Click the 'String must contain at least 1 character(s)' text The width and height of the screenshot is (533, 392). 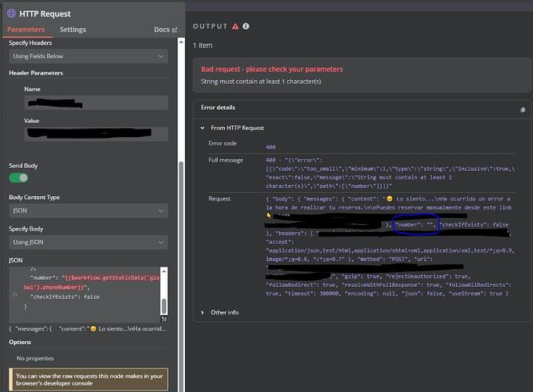261,82
